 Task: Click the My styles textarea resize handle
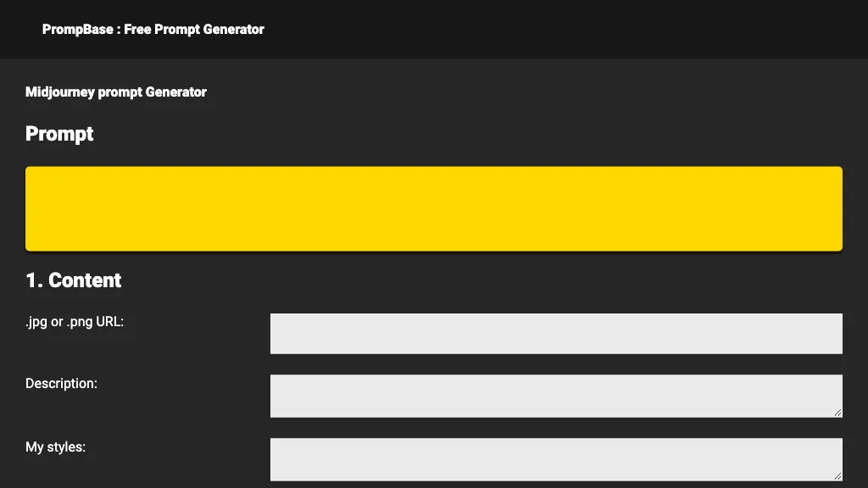[837, 476]
